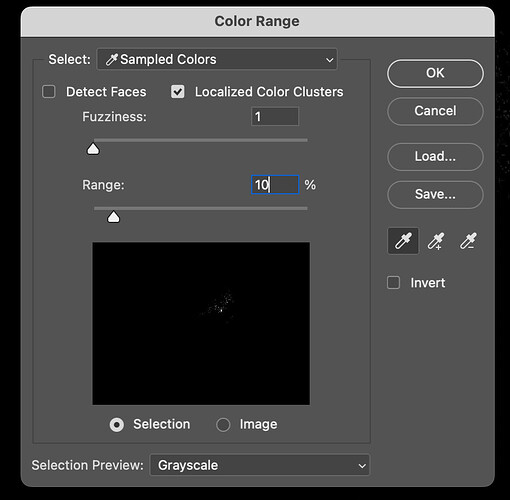Uncheck Localized Color Clusters
The width and height of the screenshot is (510, 500).
click(x=178, y=92)
